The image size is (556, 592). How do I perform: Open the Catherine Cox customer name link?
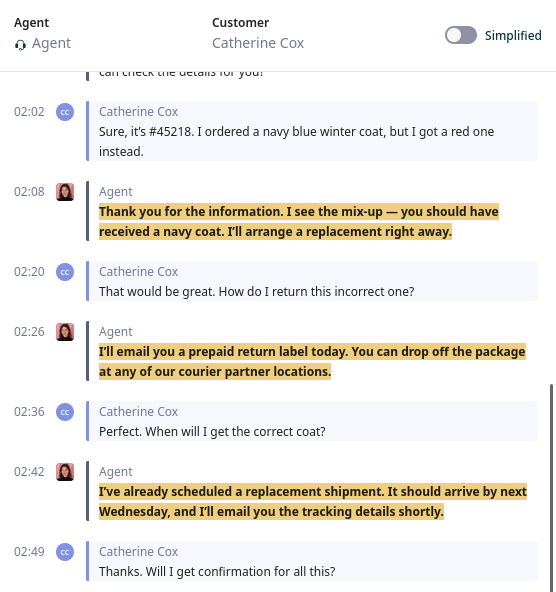pos(258,43)
